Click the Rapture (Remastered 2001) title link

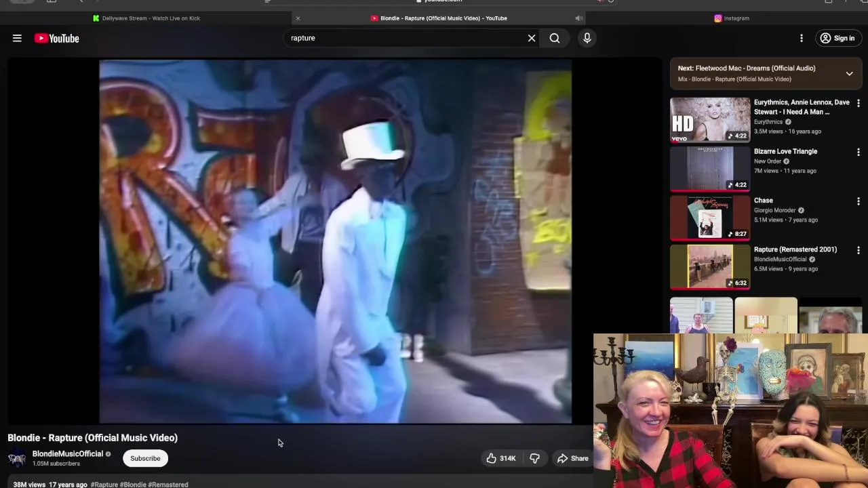tap(795, 249)
